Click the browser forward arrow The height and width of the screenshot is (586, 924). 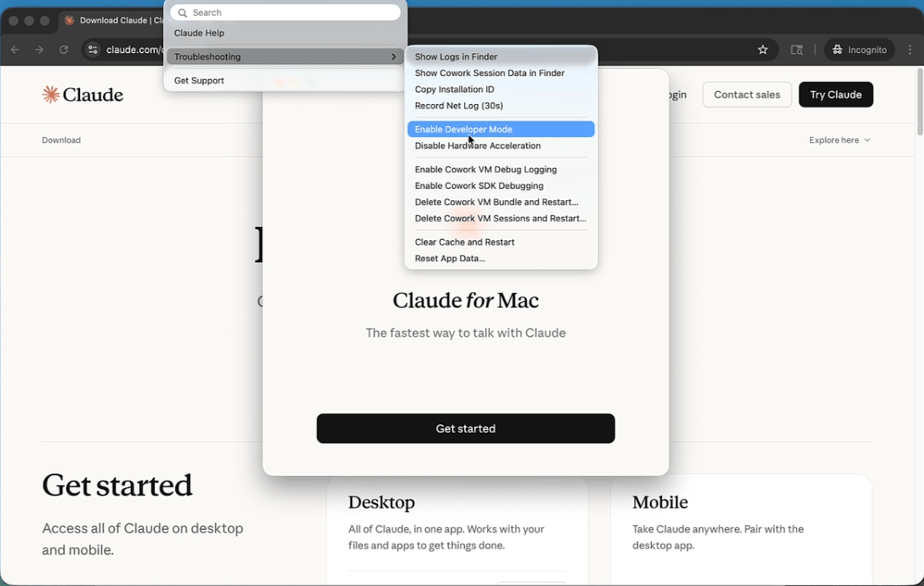pos(39,50)
